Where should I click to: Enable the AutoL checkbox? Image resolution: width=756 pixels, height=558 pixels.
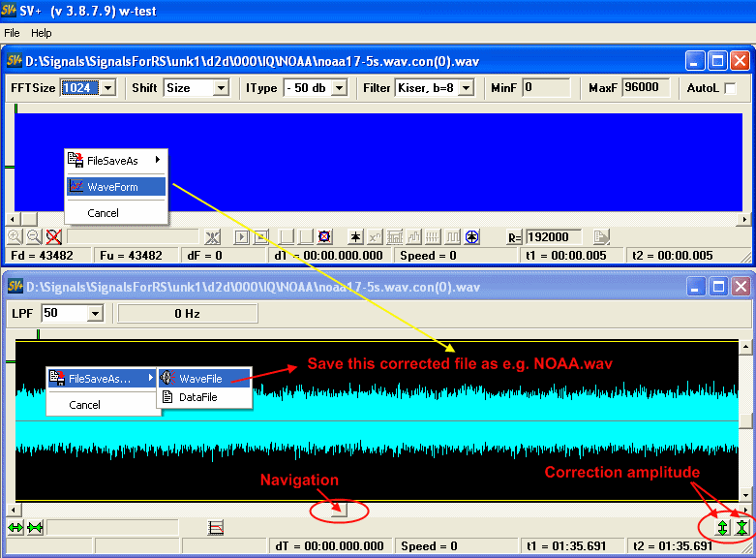point(730,88)
